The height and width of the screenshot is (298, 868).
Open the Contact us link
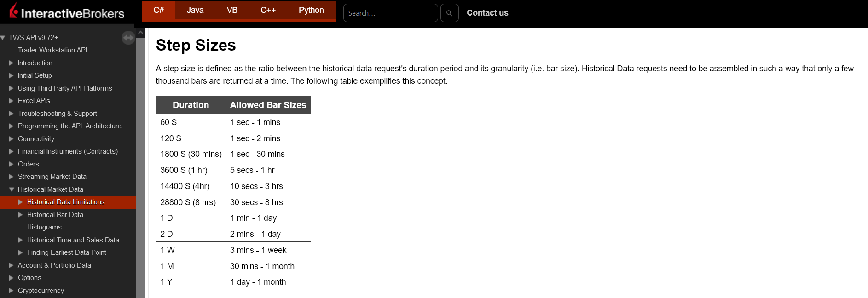487,13
